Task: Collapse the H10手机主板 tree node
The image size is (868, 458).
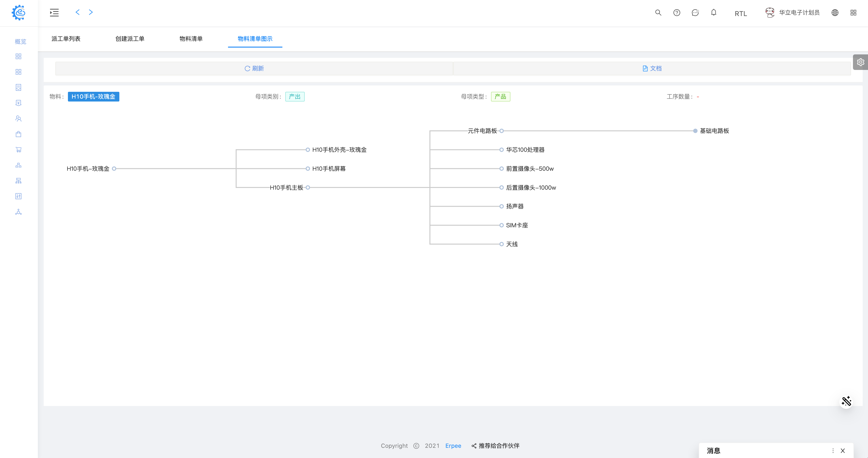Action: tap(308, 187)
